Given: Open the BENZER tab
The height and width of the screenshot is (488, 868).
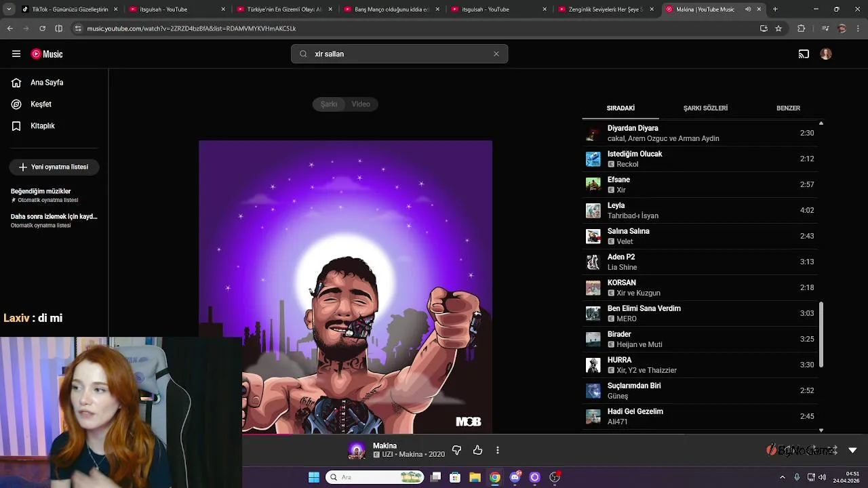Looking at the screenshot, I should (x=788, y=108).
